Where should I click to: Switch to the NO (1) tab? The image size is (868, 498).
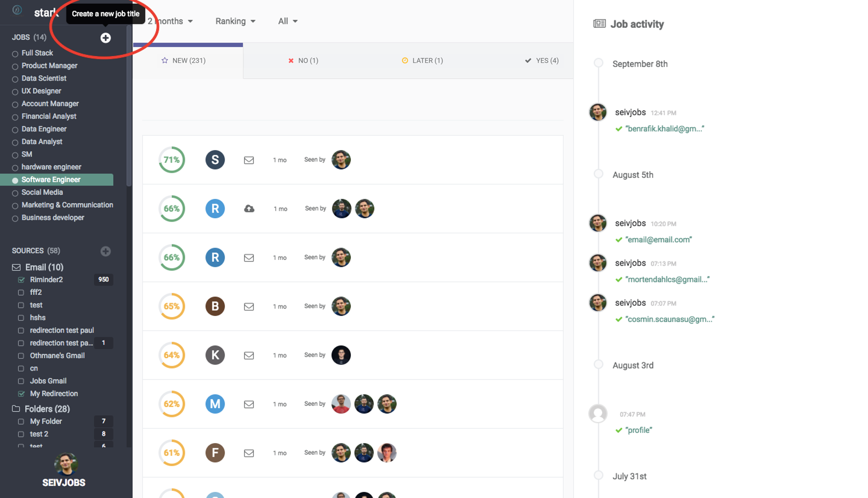pos(303,61)
